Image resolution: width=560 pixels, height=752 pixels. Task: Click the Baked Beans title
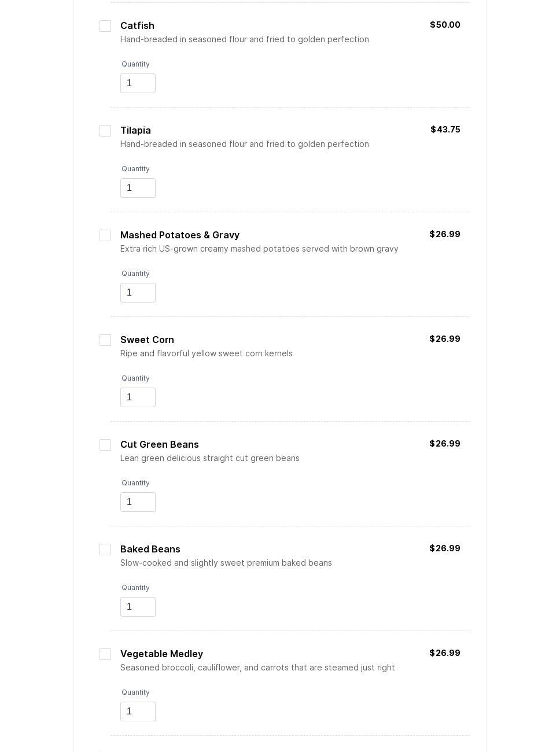click(x=150, y=550)
